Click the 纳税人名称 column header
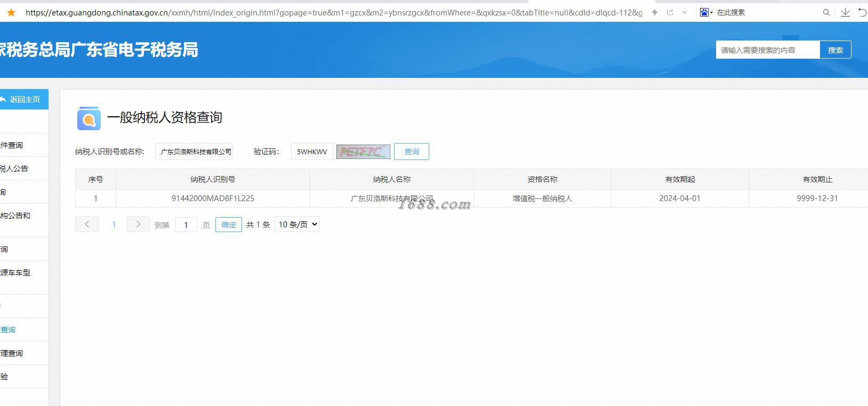868x406 pixels. pos(392,179)
